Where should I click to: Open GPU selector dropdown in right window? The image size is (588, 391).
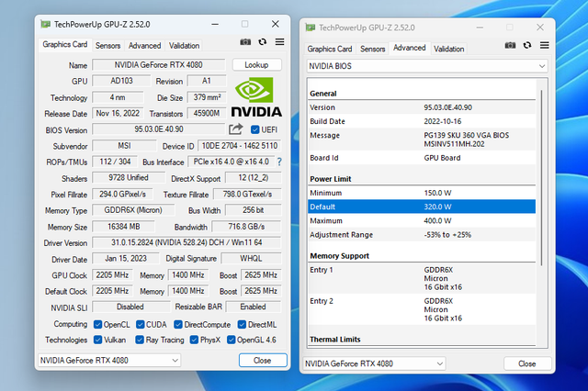click(x=374, y=363)
